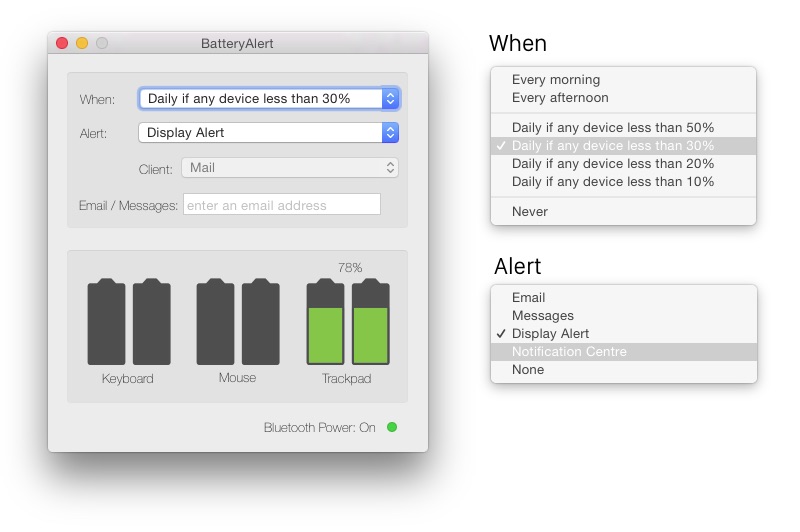
Task: Select Every afternoon in When menu
Action: pos(623,97)
